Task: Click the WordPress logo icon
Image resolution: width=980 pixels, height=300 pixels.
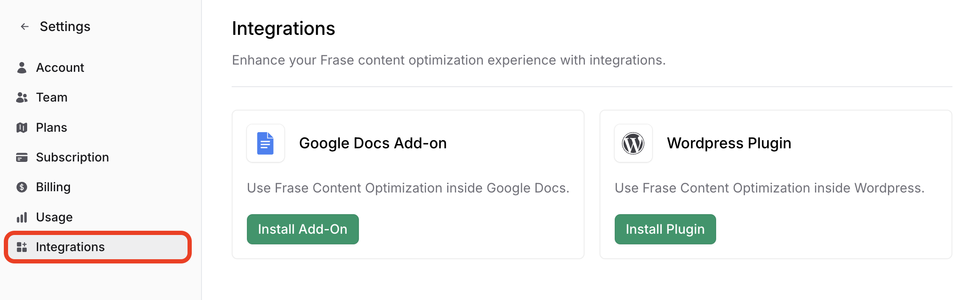Action: 633,143
